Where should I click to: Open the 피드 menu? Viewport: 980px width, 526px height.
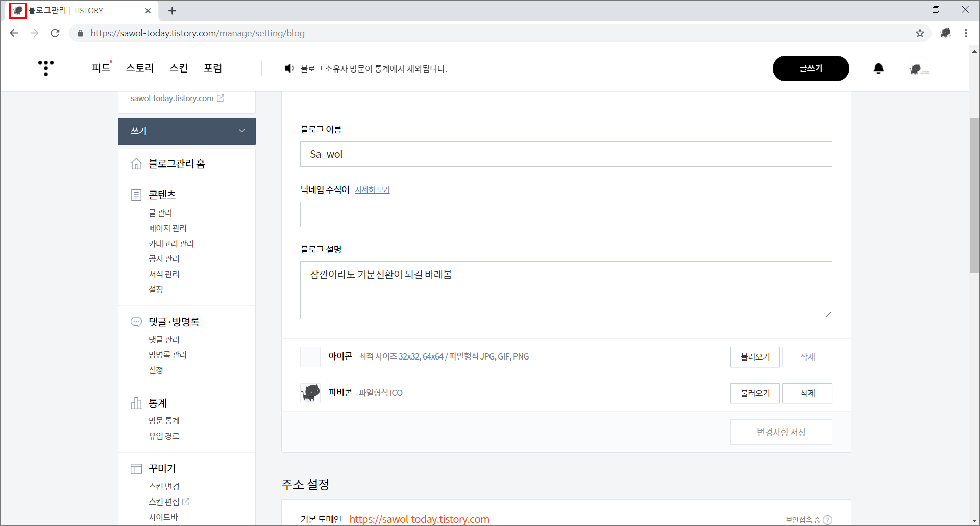point(101,68)
